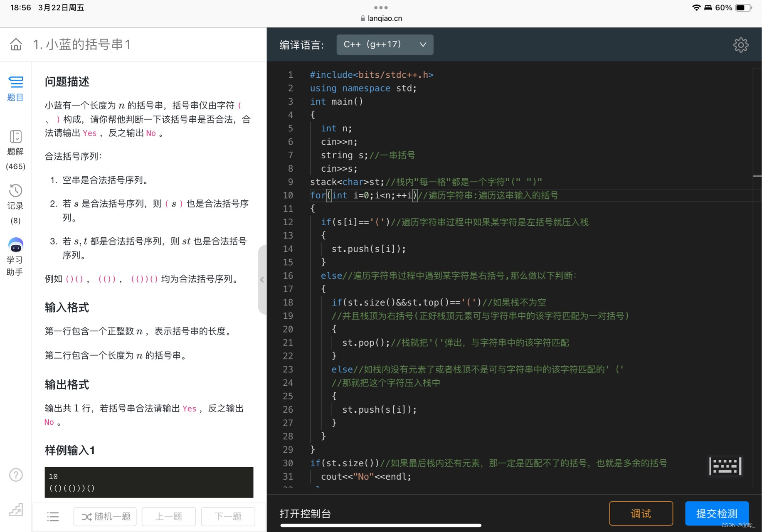This screenshot has height=532, width=762.
Task: Click the 问题描述 heading
Action: pos(67,82)
